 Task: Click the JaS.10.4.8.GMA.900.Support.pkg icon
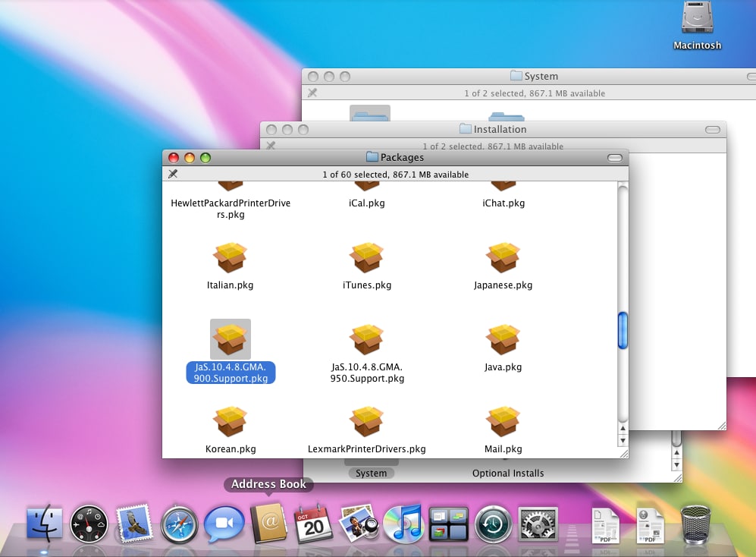pos(230,339)
